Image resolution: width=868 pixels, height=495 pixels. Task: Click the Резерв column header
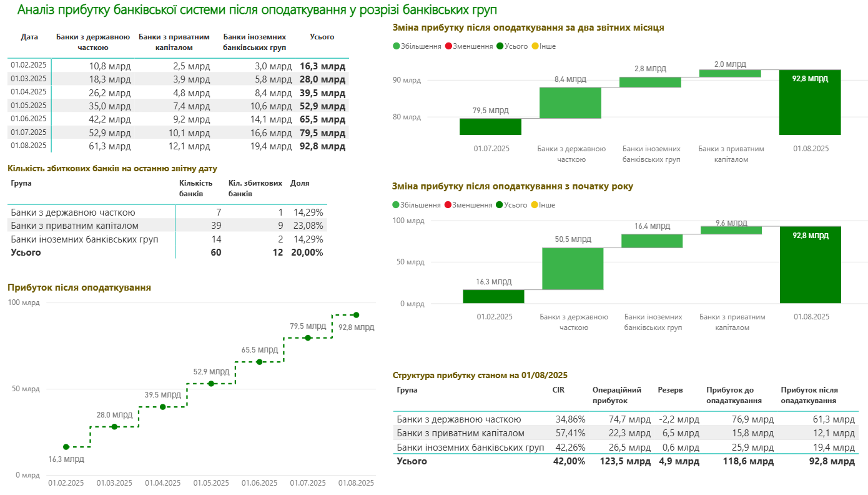(x=670, y=390)
